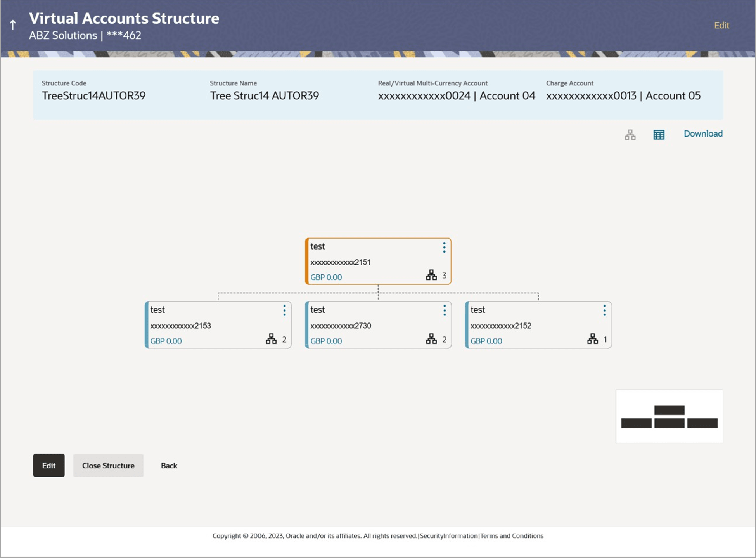Click the child-count hierarchy icon on root node
756x558 pixels.
click(431, 275)
